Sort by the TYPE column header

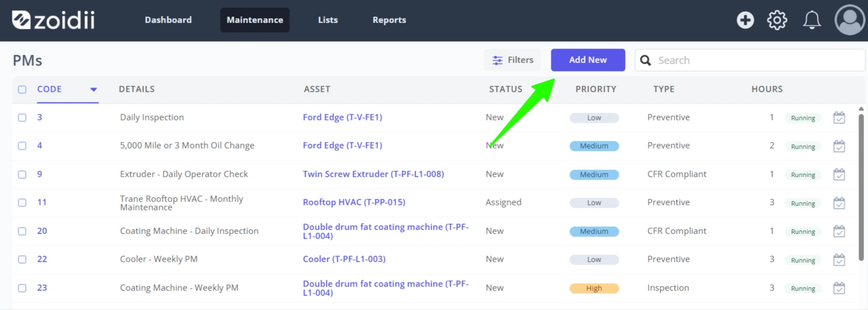[664, 89]
